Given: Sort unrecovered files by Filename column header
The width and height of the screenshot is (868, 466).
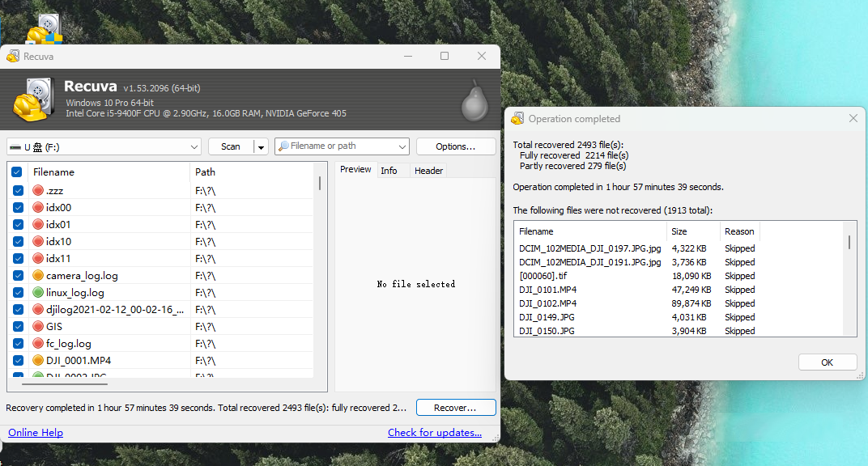Looking at the screenshot, I should (590, 231).
